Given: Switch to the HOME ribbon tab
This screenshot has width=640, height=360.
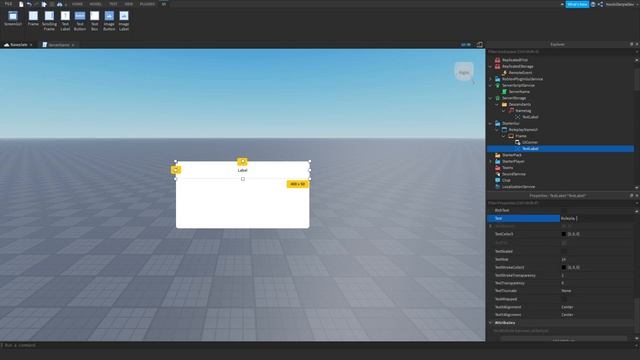Looking at the screenshot, I should [77, 4].
